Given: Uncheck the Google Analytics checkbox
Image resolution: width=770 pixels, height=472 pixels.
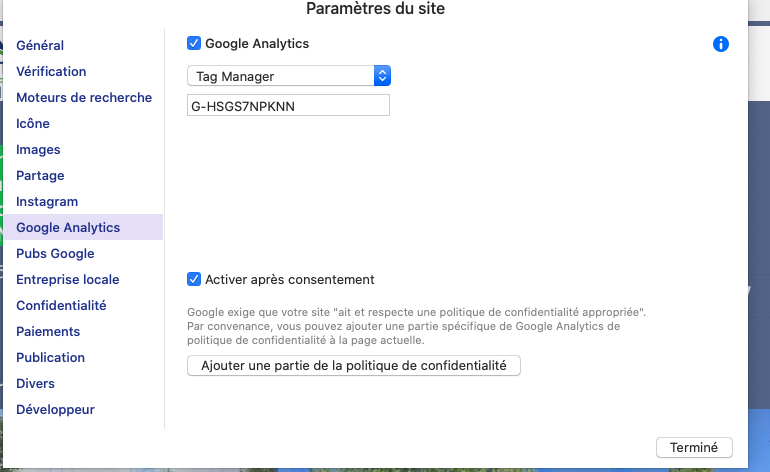Looking at the screenshot, I should coord(194,43).
